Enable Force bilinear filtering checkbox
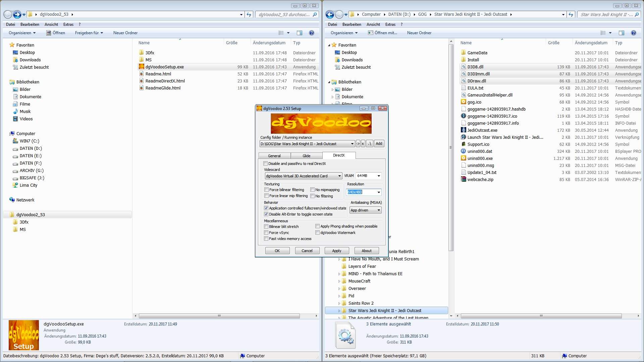644x362 pixels. tap(266, 190)
